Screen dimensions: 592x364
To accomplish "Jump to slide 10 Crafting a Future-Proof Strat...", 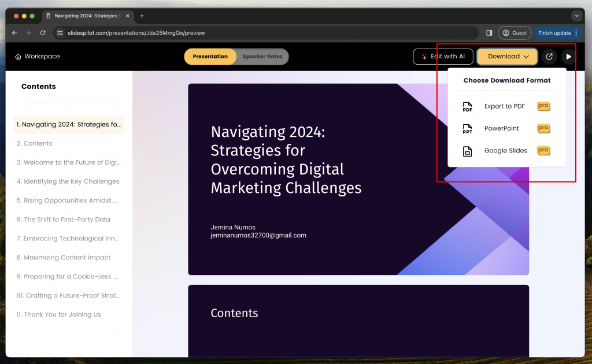I will click(x=69, y=295).
